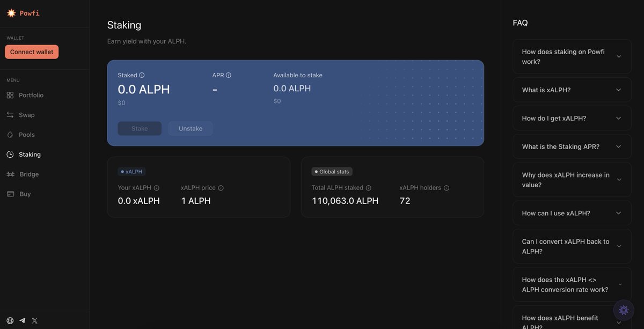Click the Powfi logo icon
The image size is (644, 329).
click(x=11, y=13)
